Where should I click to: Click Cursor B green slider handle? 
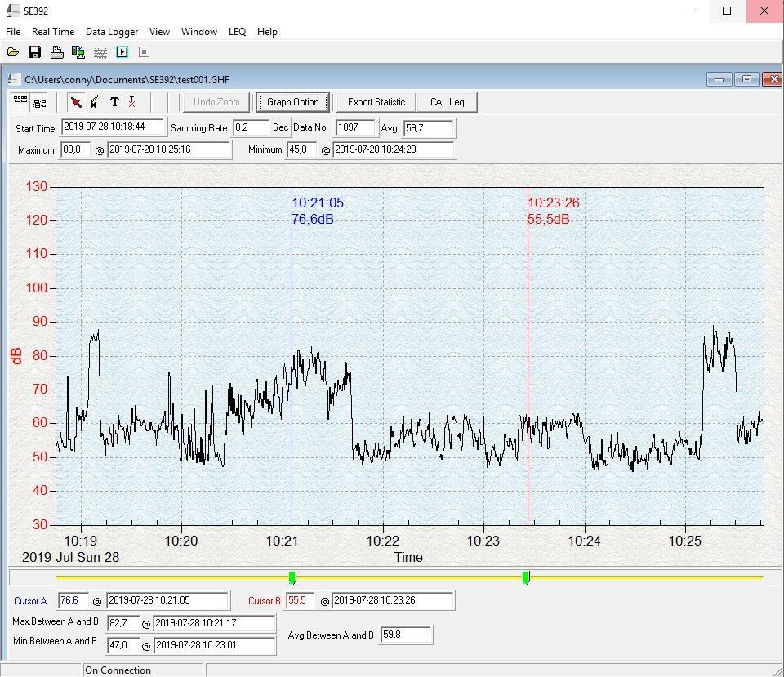coord(526,577)
